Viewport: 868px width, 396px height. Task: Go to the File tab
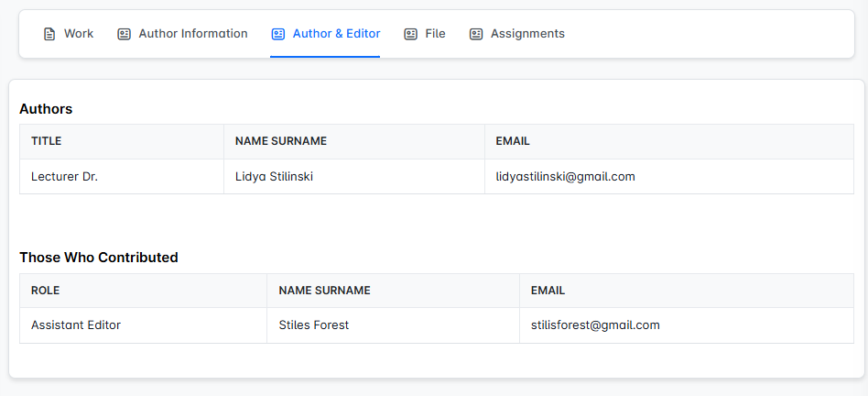(435, 34)
